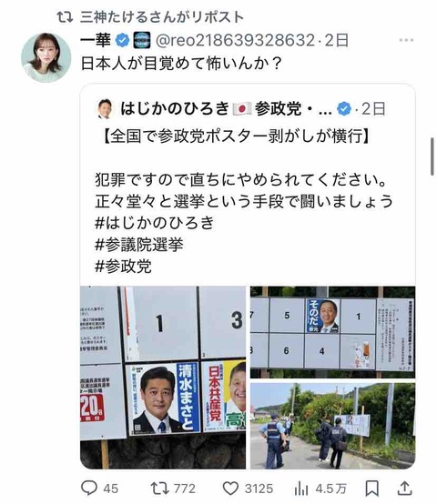Click the vertical scrollbar on the right edge
The image size is (437, 504).
pyautogui.click(x=432, y=156)
